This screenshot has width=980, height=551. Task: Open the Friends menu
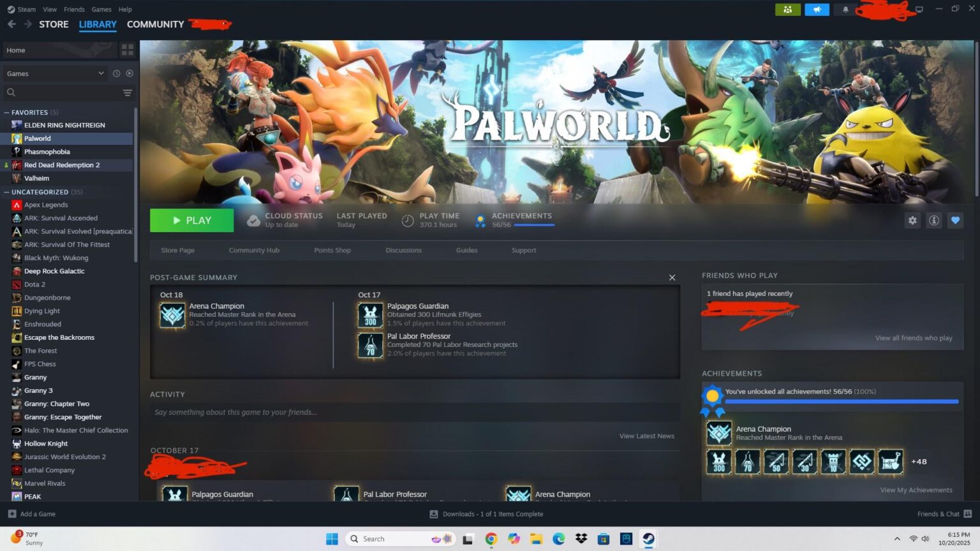pyautogui.click(x=74, y=10)
